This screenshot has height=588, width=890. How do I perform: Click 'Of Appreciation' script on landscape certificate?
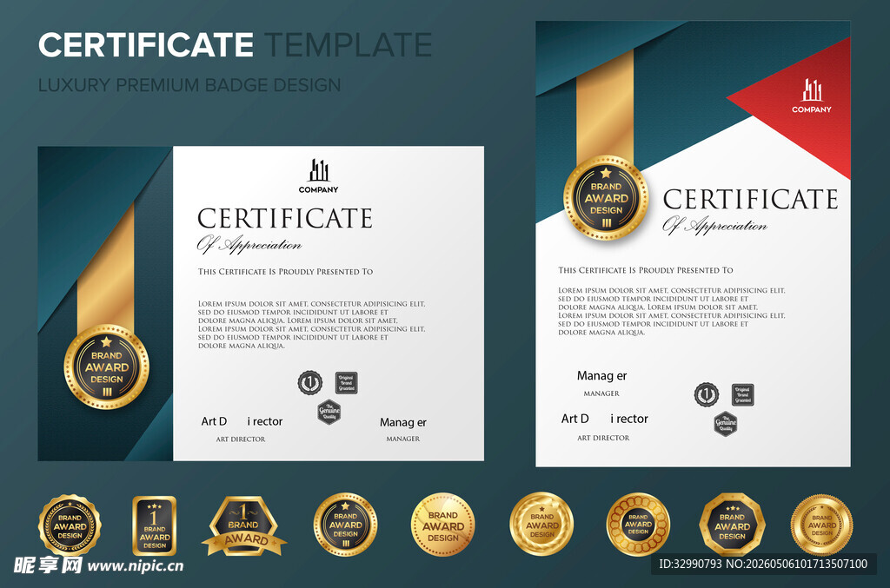click(x=249, y=244)
